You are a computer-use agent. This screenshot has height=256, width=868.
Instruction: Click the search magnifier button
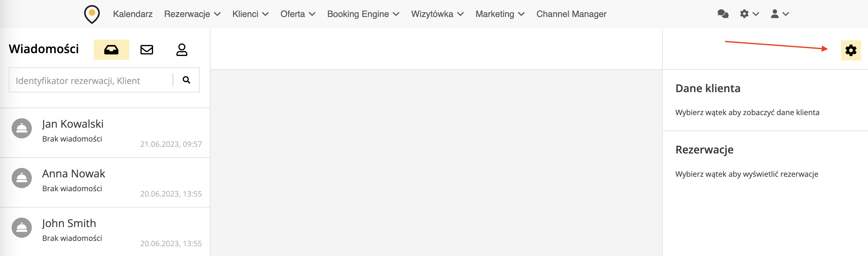186,80
